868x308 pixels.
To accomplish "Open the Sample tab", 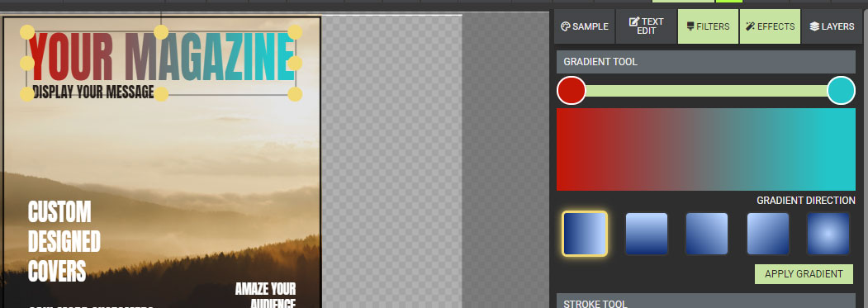I will (x=585, y=26).
